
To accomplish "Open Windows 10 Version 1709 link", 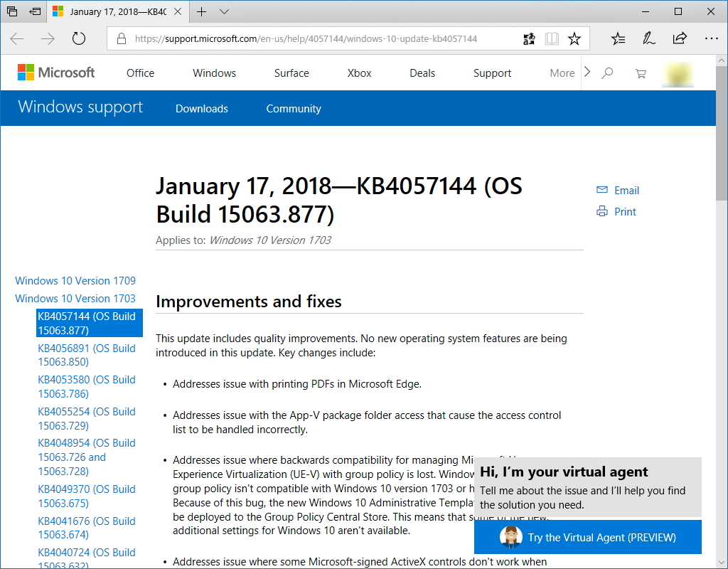I will (x=75, y=280).
